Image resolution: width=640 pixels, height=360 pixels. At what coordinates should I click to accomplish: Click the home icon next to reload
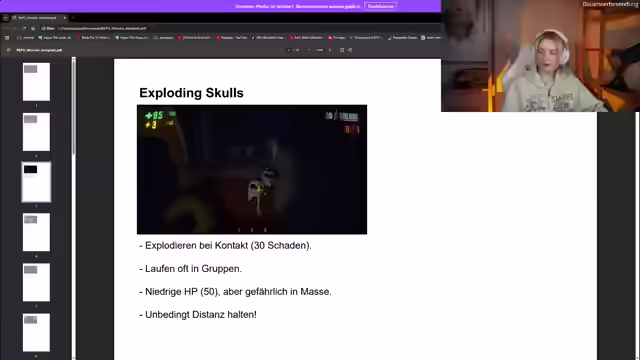(x=33, y=28)
